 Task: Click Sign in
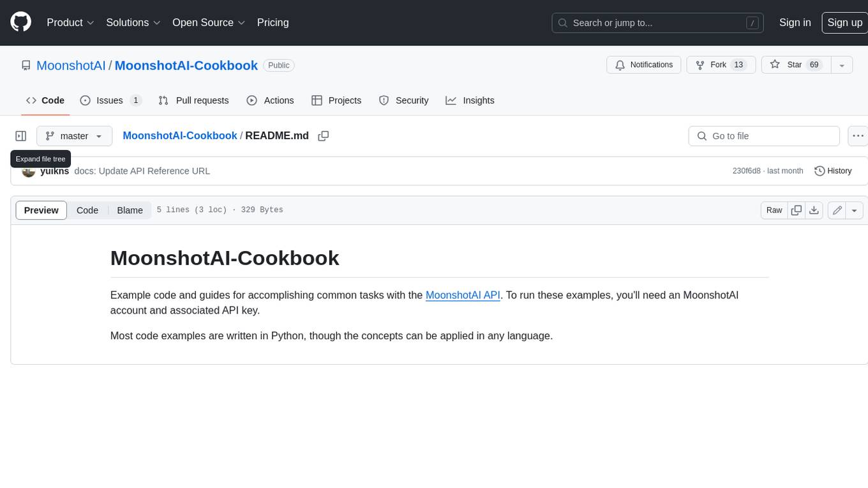tap(795, 22)
